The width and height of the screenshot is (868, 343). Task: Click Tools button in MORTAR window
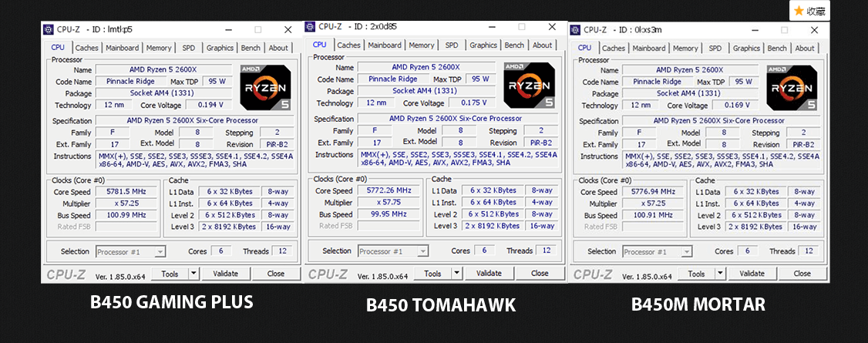(x=696, y=274)
